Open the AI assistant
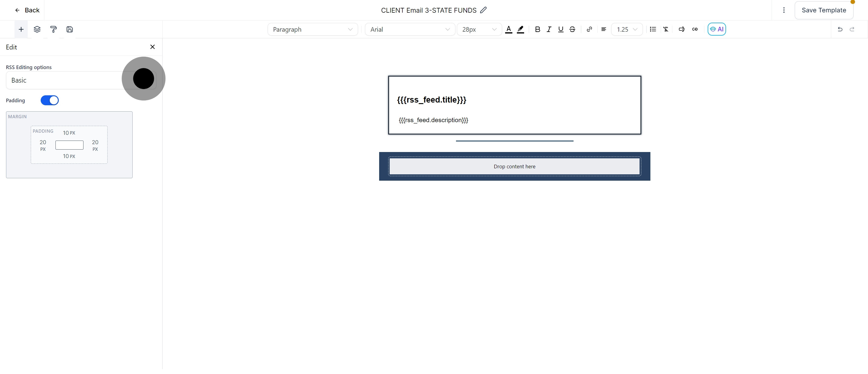868x374 pixels. coord(717,29)
